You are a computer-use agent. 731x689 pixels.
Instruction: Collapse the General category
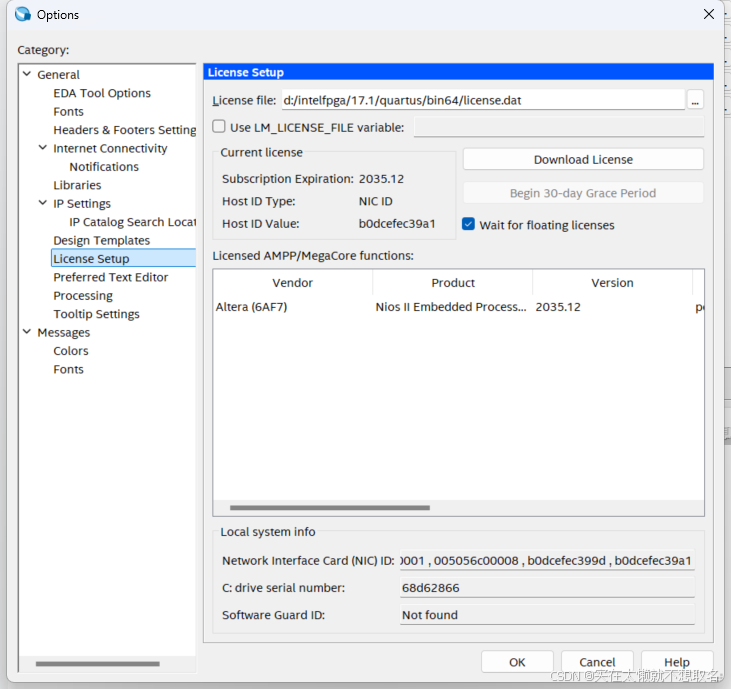point(27,74)
